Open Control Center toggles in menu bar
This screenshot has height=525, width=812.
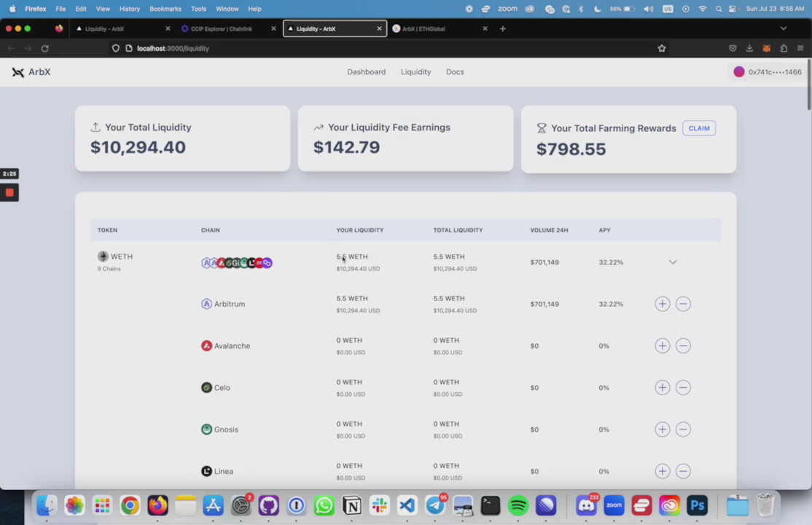tap(733, 9)
